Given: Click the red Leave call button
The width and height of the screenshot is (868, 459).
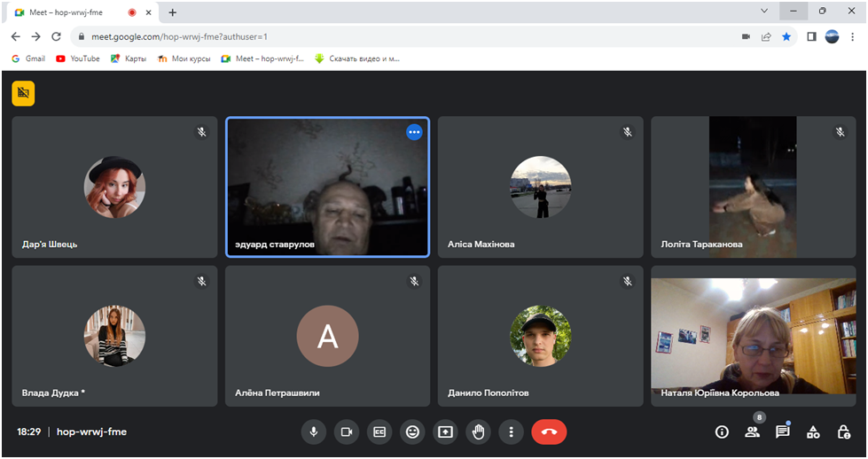Looking at the screenshot, I should pos(549,432).
